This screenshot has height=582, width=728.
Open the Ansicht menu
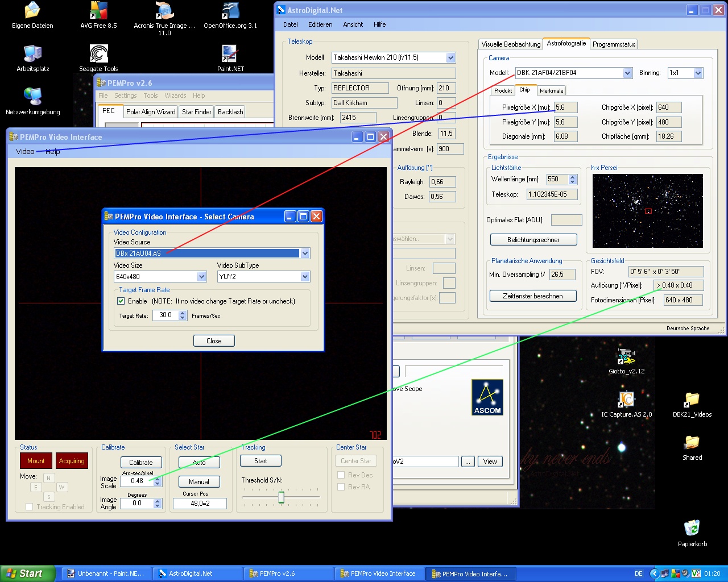coord(353,24)
